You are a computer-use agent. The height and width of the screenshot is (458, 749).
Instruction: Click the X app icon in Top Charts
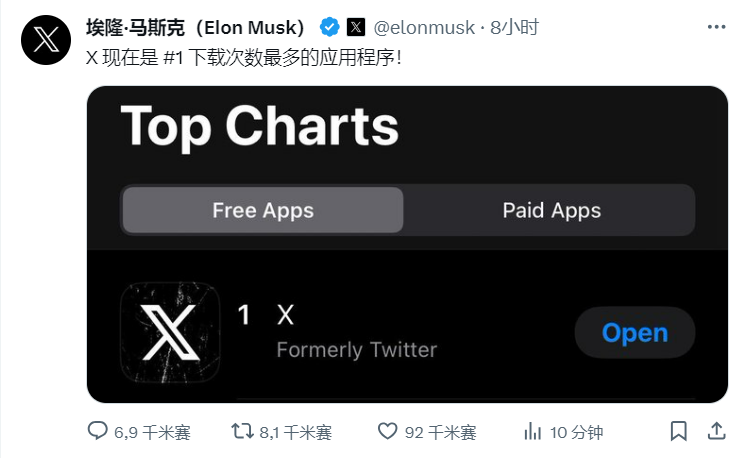tap(169, 333)
